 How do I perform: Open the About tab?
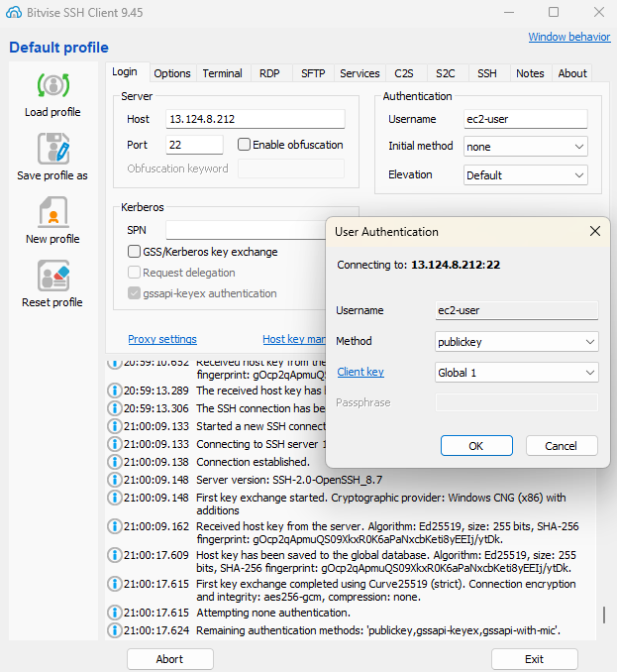click(x=572, y=73)
